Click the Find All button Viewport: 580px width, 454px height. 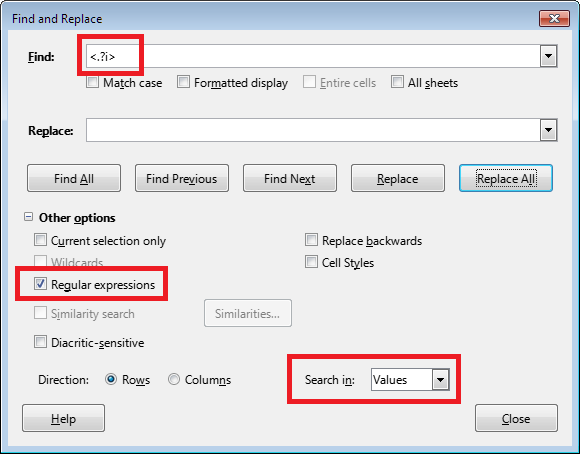[74, 178]
